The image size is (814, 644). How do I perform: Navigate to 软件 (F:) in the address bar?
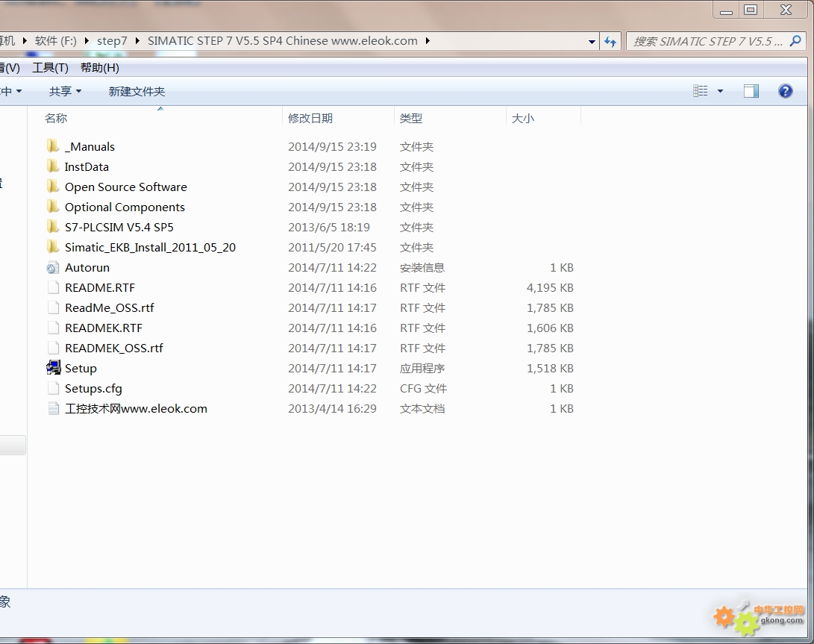[x=55, y=41]
